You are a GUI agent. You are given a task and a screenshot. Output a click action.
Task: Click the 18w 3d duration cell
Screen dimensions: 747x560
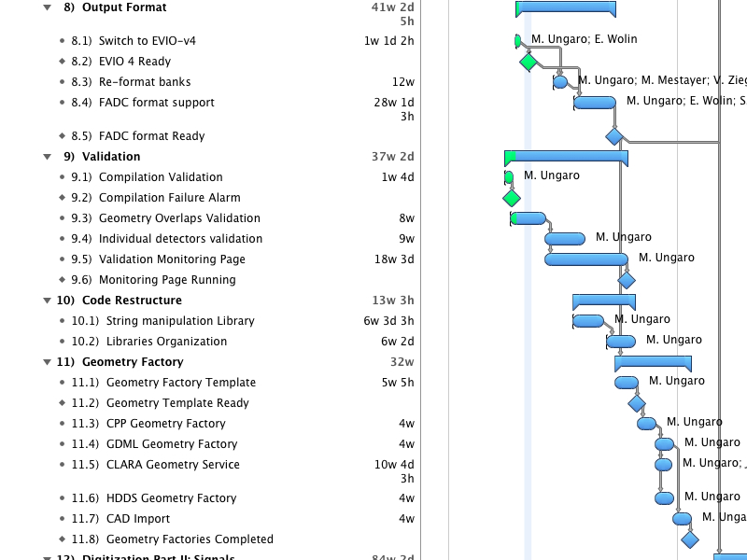point(394,259)
